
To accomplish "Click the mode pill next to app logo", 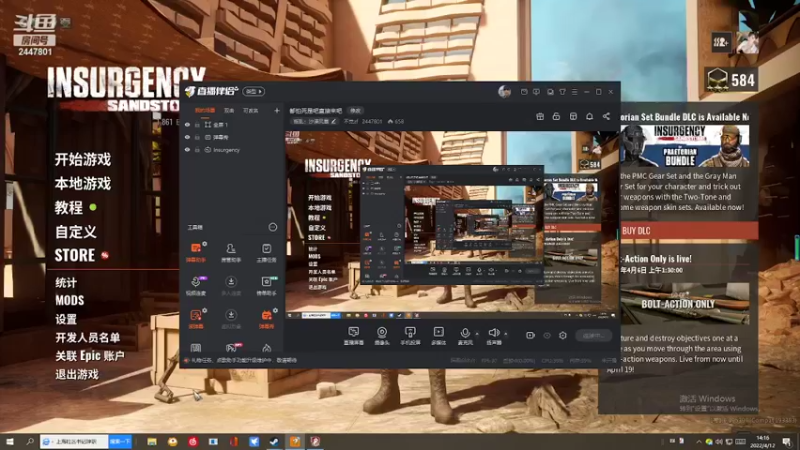I will (x=254, y=91).
